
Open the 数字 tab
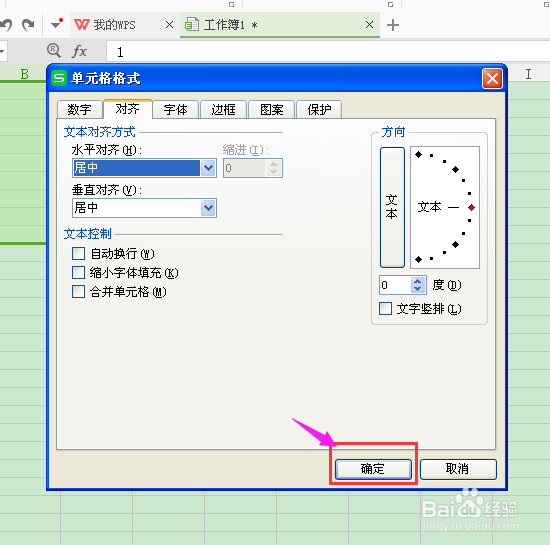point(80,109)
